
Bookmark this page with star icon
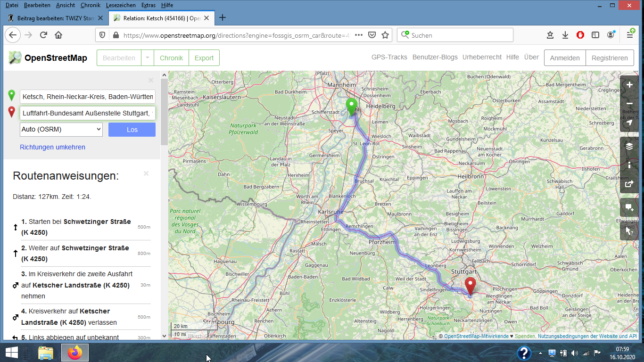[x=385, y=35]
